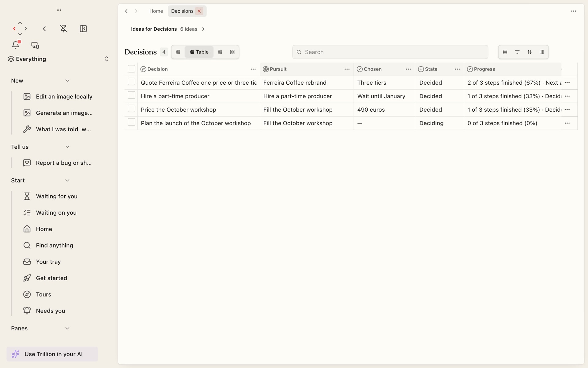Switch to the Home tab
The width and height of the screenshot is (588, 368).
(156, 11)
